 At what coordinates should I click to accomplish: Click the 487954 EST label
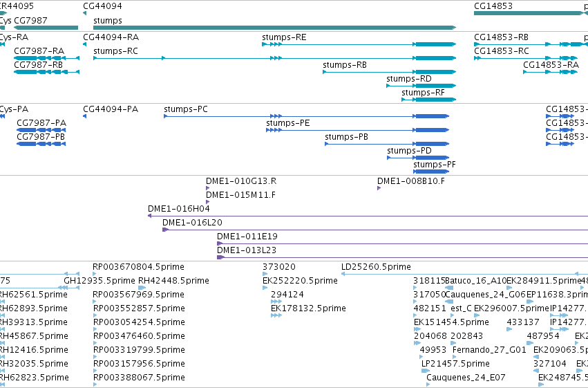(543, 337)
